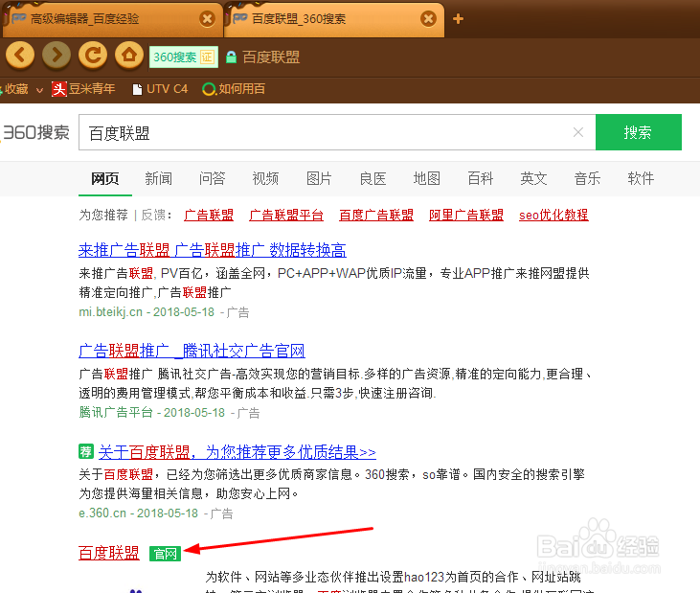The image size is (700, 593).
Task: Click the green lock security icon
Action: point(231,57)
